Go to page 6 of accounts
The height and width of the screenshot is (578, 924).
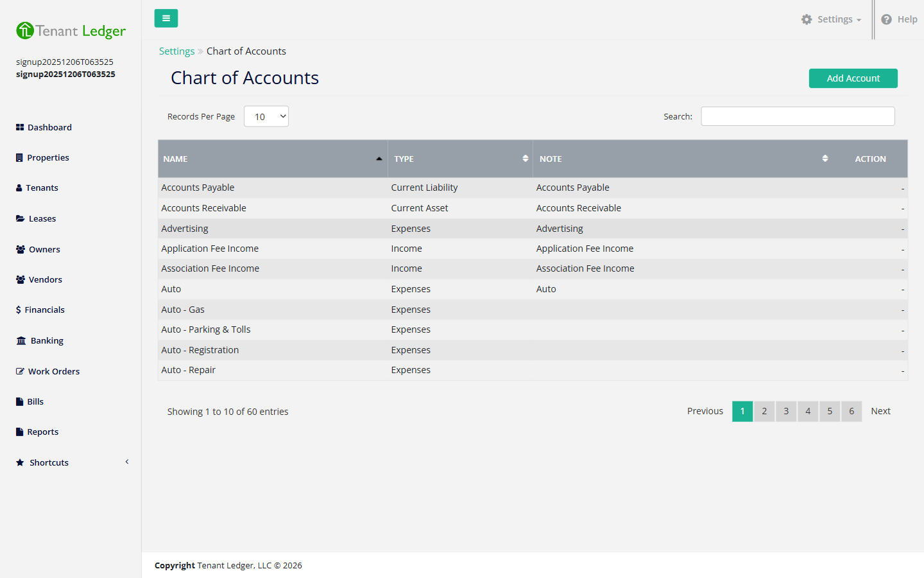point(851,411)
